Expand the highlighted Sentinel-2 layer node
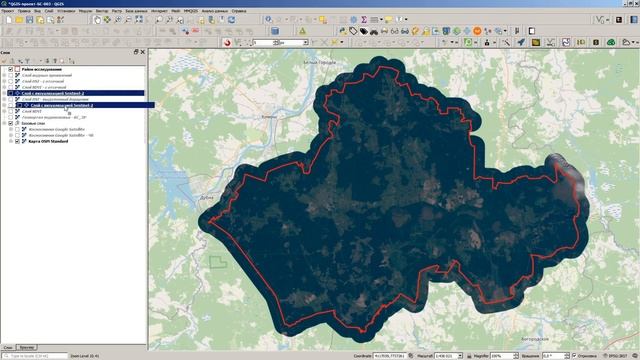640x360 pixels. (4, 93)
